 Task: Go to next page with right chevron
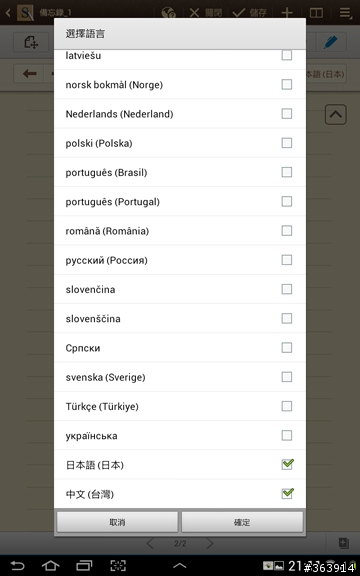point(209,543)
